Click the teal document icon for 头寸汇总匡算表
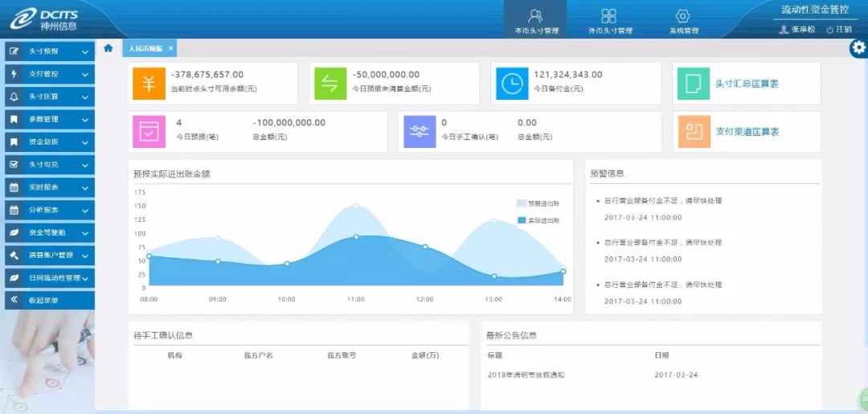This screenshot has width=868, height=414. 694,84
